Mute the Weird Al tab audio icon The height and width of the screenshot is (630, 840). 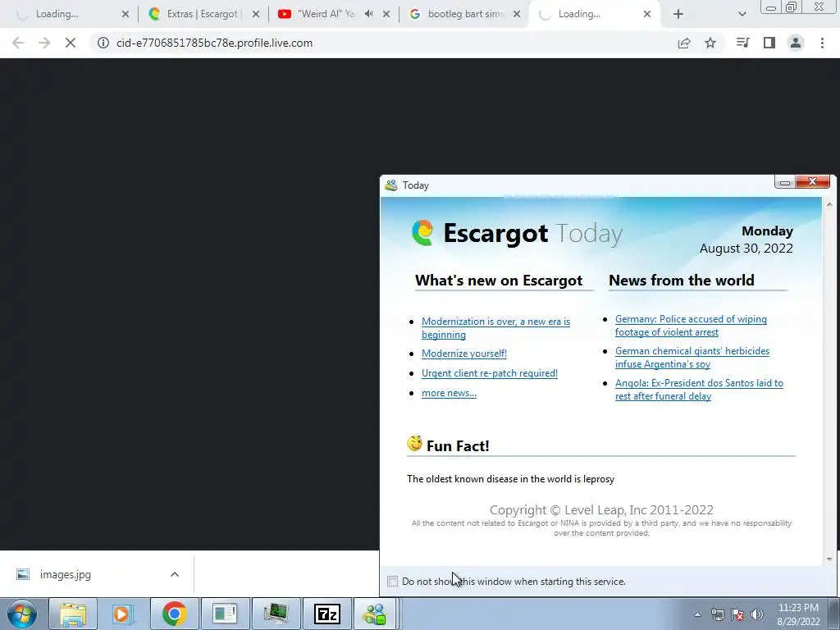click(x=368, y=14)
